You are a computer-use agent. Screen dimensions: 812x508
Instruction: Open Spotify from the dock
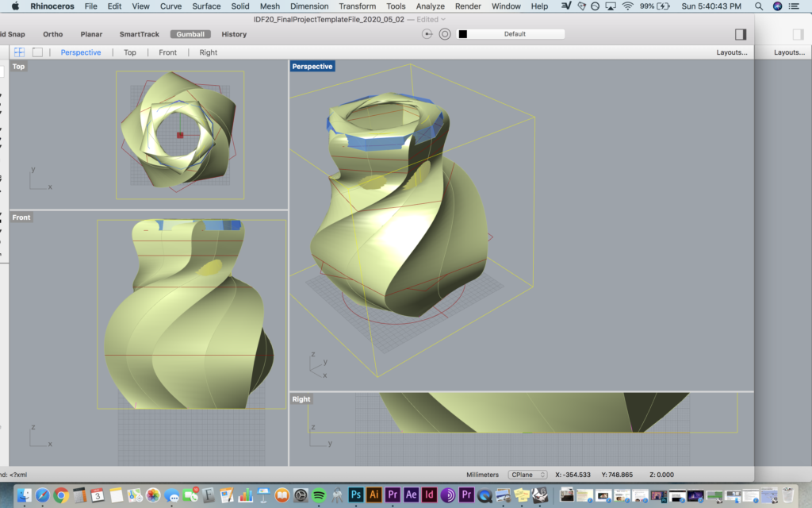319,495
